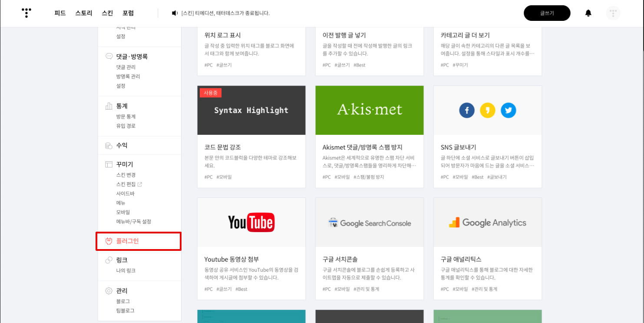
Task: Open 메뉴 under 꾸미기
Action: (121, 203)
